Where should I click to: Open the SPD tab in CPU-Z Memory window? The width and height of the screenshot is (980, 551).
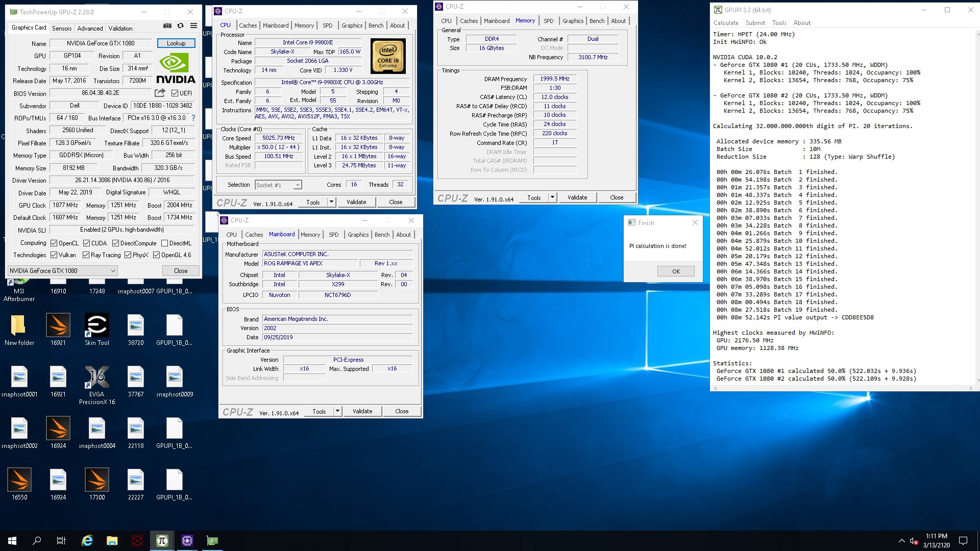coord(548,21)
